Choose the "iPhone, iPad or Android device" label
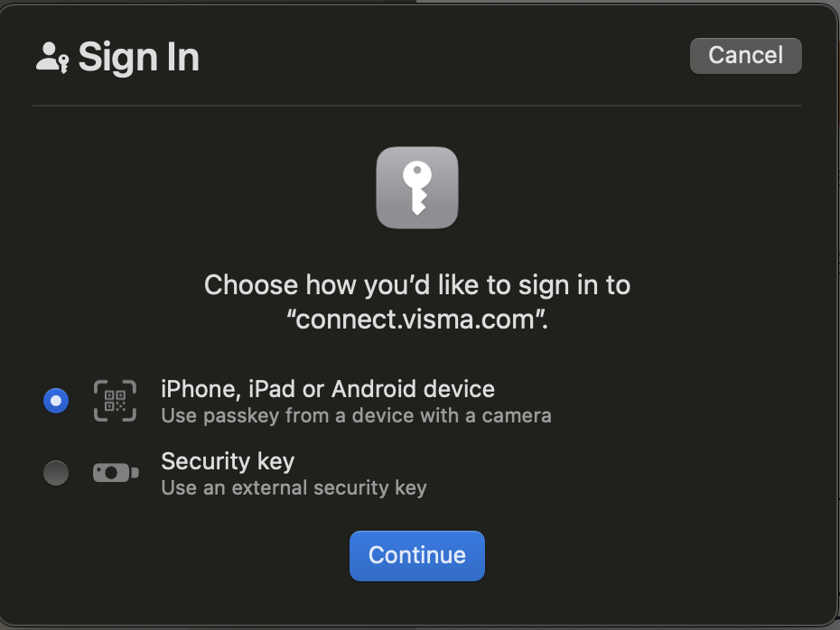Viewport: 840px width, 630px height. 327,389
